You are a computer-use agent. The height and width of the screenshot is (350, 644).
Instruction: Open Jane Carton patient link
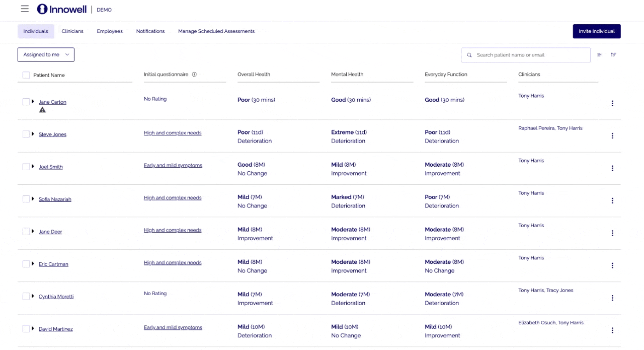52,102
